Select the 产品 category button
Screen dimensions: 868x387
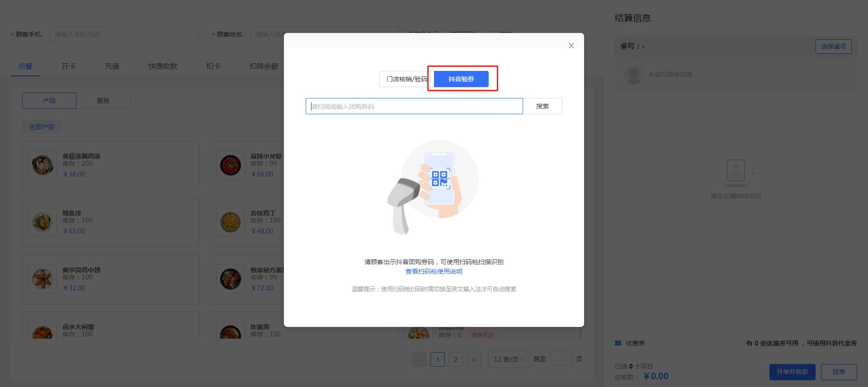(49, 101)
